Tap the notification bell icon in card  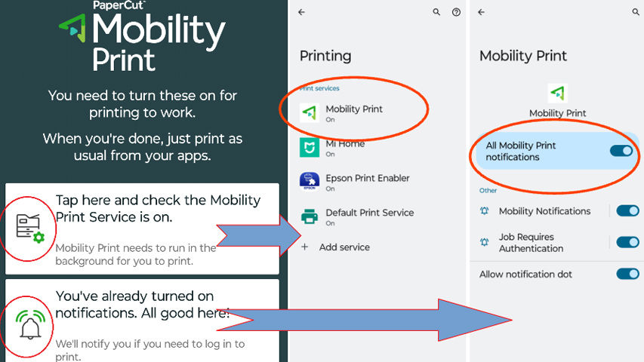(x=30, y=324)
